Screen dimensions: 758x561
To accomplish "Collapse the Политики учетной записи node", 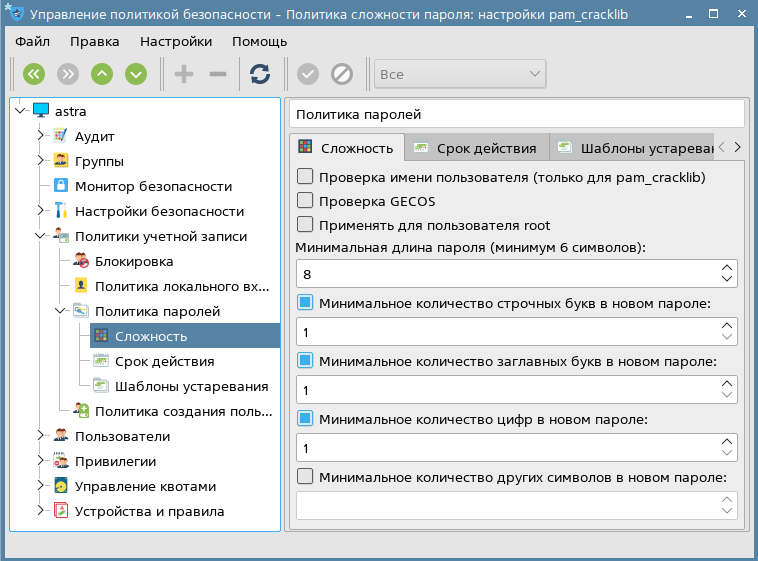I will pos(41,236).
